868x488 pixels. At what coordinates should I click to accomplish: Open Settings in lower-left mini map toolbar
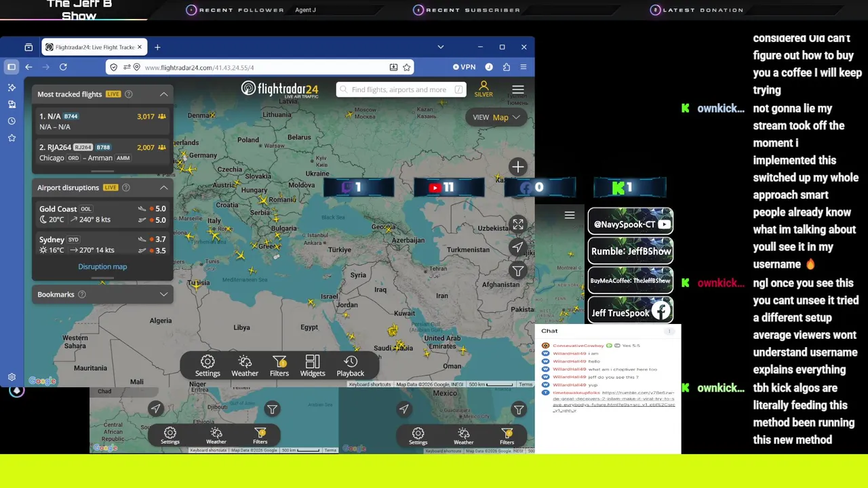coord(170,436)
